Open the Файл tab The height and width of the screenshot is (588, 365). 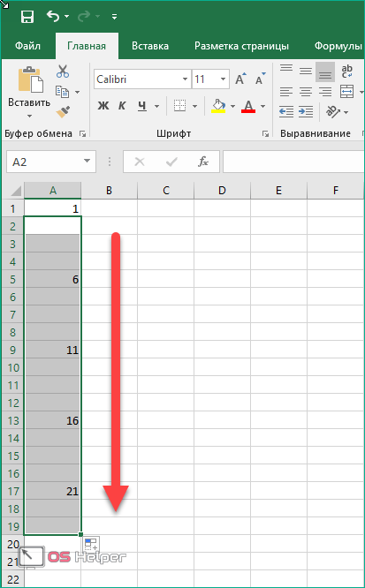pyautogui.click(x=27, y=46)
